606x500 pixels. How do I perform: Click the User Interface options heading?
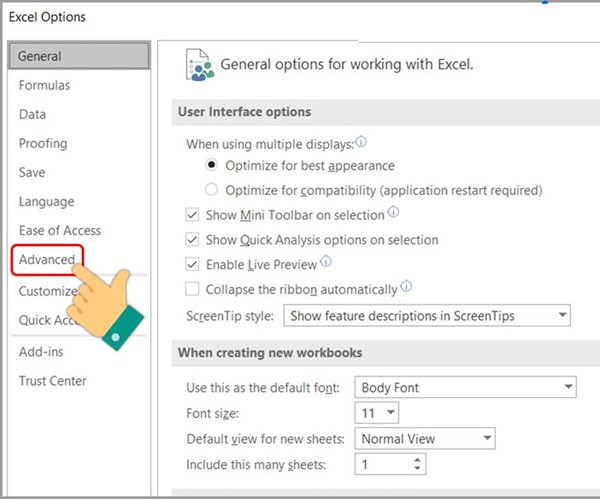click(244, 112)
